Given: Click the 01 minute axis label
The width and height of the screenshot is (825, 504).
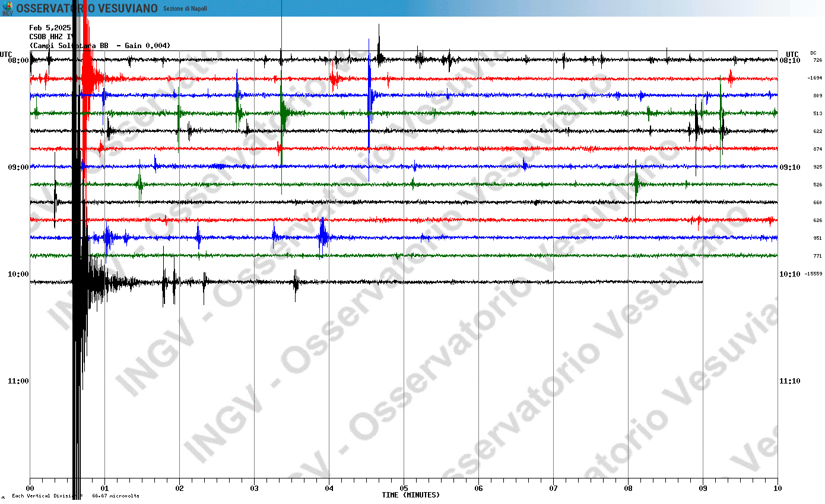Looking at the screenshot, I should 105,489.
